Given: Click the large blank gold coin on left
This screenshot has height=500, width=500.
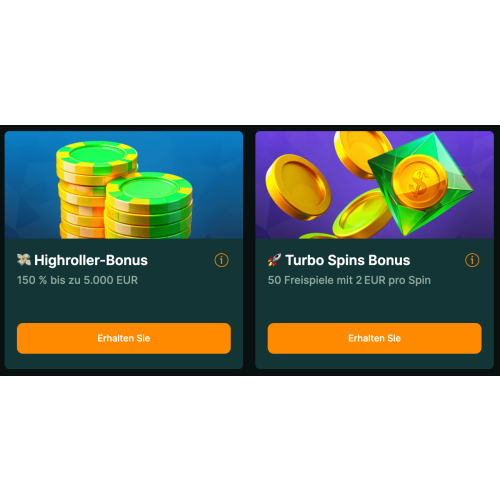Looking at the screenshot, I should point(298,187).
